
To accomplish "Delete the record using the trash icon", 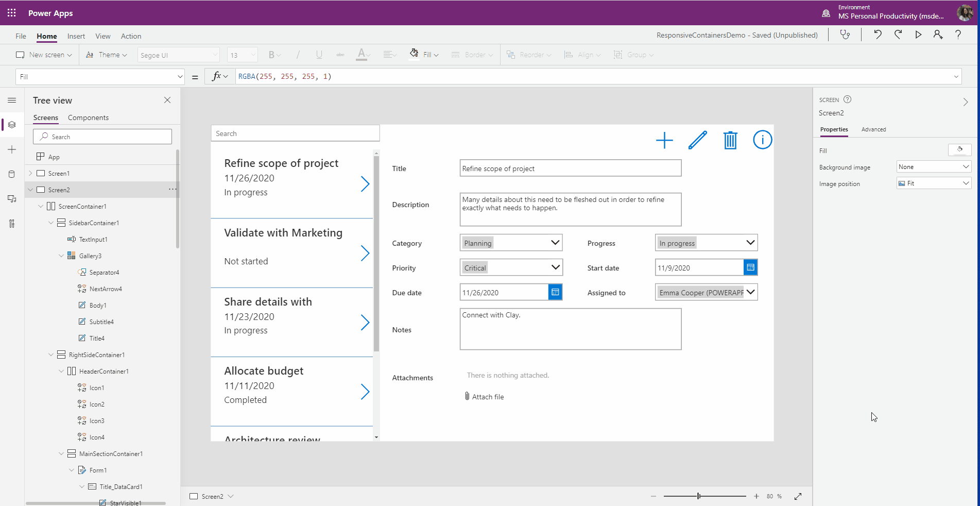I will tap(730, 140).
